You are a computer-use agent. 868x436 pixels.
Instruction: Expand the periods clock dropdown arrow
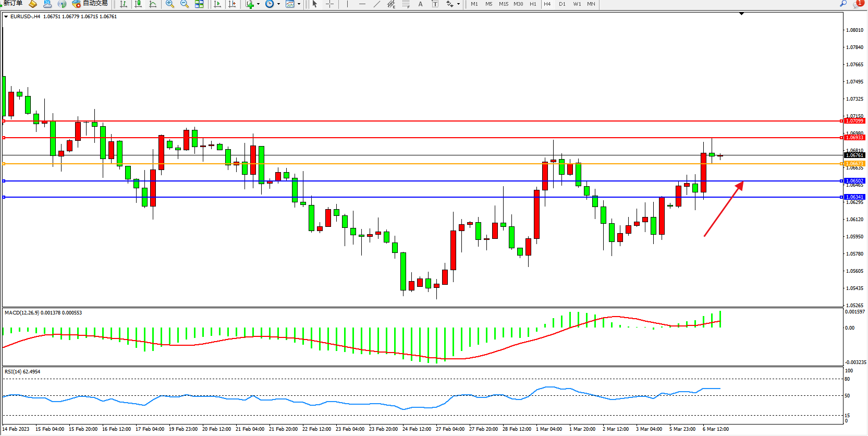(x=278, y=4)
